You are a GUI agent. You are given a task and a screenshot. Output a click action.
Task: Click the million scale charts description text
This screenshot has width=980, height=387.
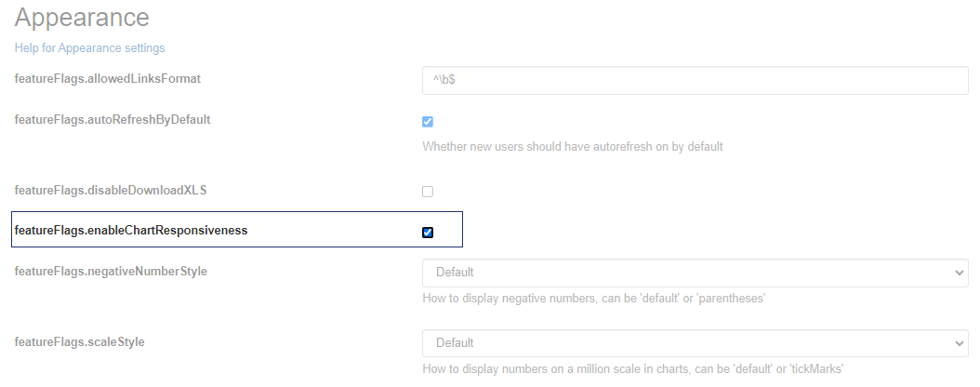point(632,369)
